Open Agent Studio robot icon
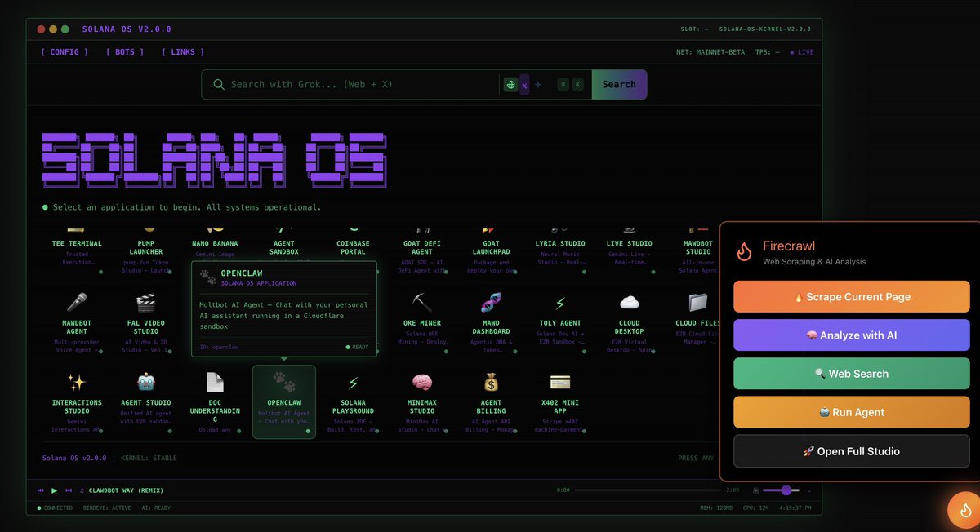The image size is (980, 532). tap(146, 382)
